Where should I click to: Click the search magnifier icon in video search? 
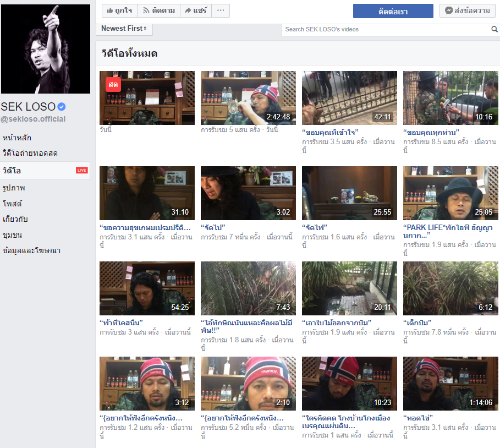tap(494, 29)
